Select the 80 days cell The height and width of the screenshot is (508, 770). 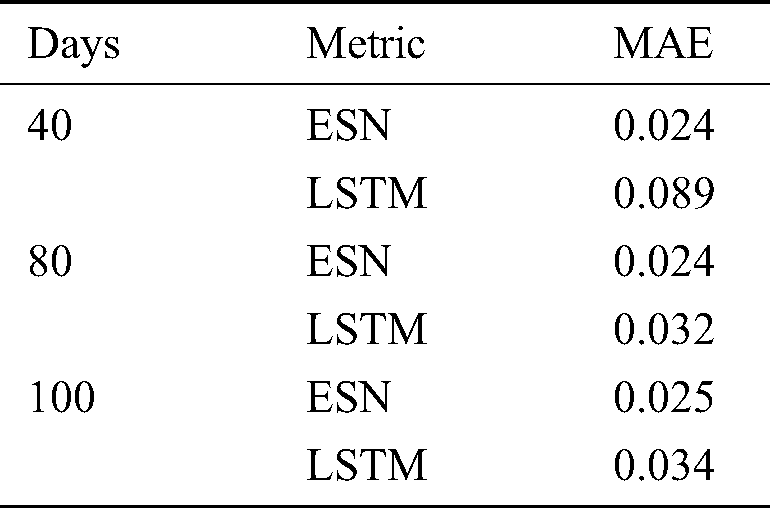coord(48,262)
